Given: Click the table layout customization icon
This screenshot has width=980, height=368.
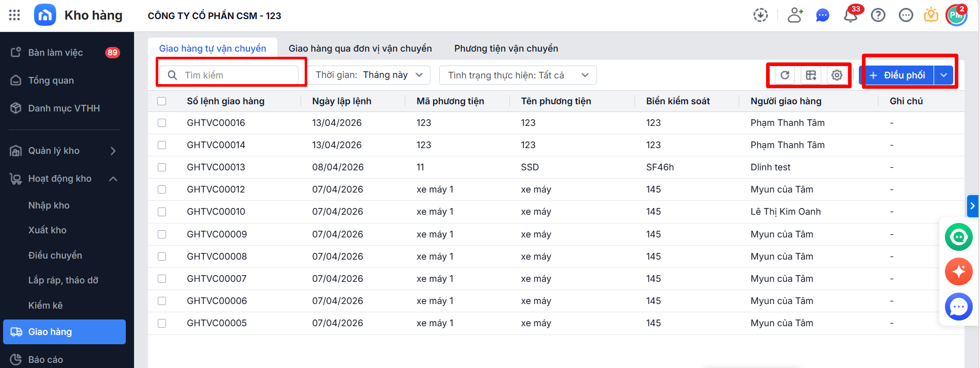Looking at the screenshot, I should click(811, 75).
